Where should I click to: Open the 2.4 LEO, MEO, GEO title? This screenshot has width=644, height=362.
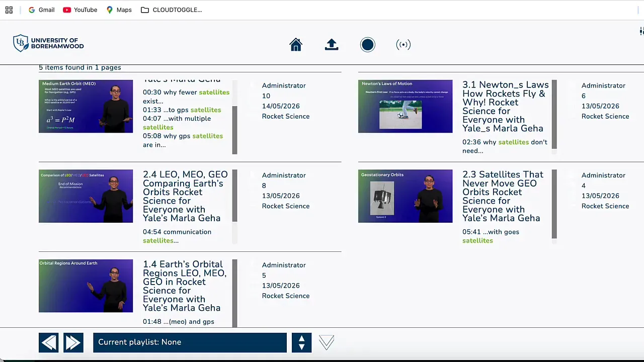pos(185,196)
